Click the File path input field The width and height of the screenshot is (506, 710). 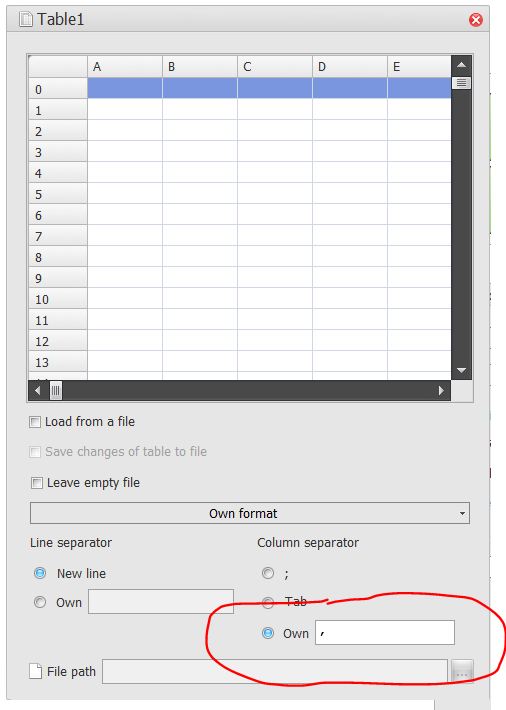coord(275,672)
